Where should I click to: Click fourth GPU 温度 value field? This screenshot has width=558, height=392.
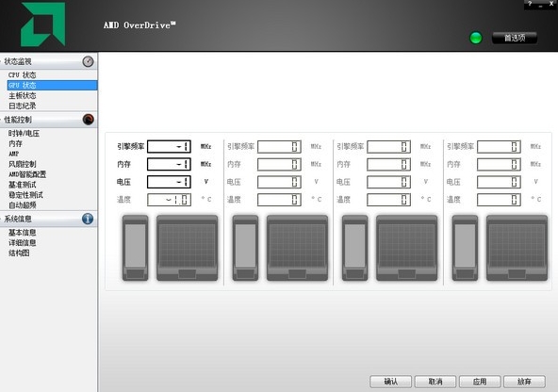point(499,200)
